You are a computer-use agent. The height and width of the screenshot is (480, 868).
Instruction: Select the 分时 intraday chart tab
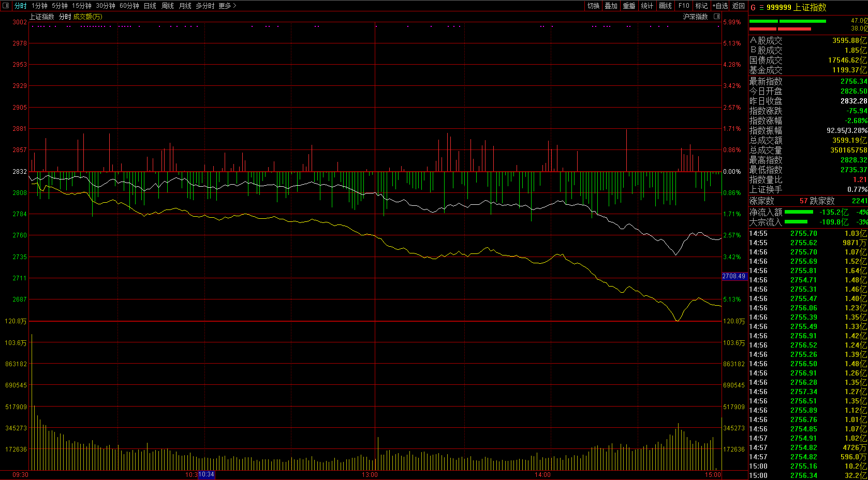pyautogui.click(x=20, y=6)
